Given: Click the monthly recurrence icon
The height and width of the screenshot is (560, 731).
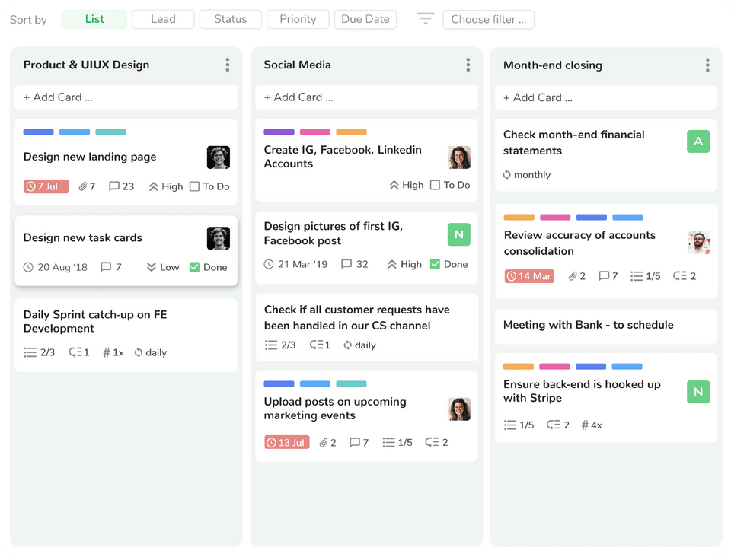Looking at the screenshot, I should 507,175.
